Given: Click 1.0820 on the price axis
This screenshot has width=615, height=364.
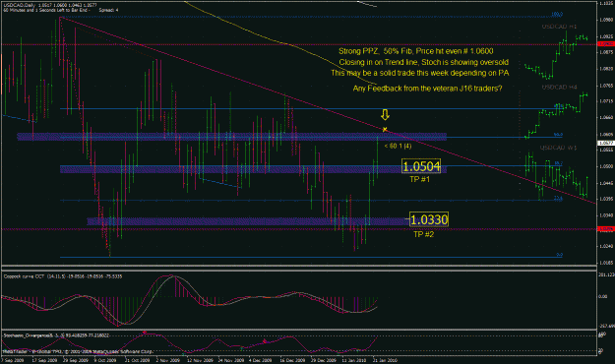Looking at the screenshot, I should (606, 69).
